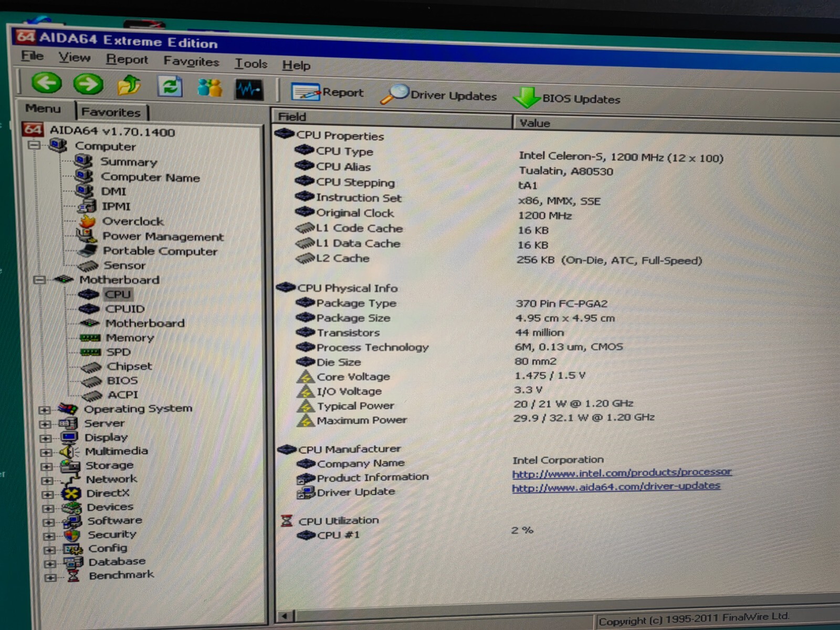Switch to the Favorites tab
The height and width of the screenshot is (630, 840).
click(x=111, y=112)
